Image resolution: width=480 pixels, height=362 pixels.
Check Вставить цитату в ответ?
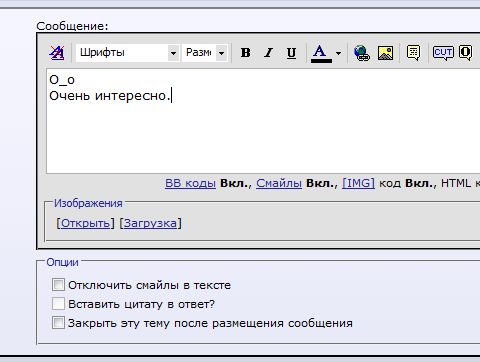pyautogui.click(x=58, y=304)
